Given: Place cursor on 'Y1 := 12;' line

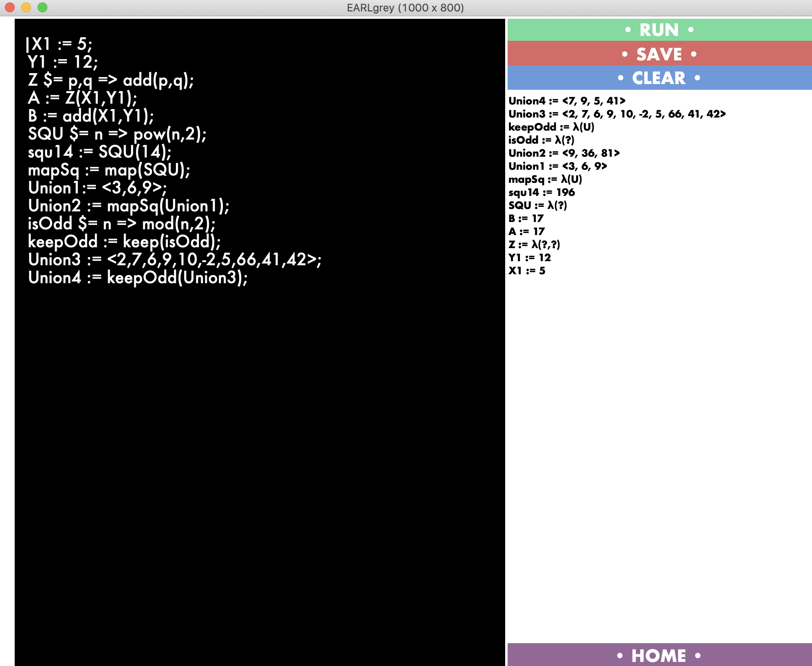Looking at the screenshot, I should tap(62, 62).
